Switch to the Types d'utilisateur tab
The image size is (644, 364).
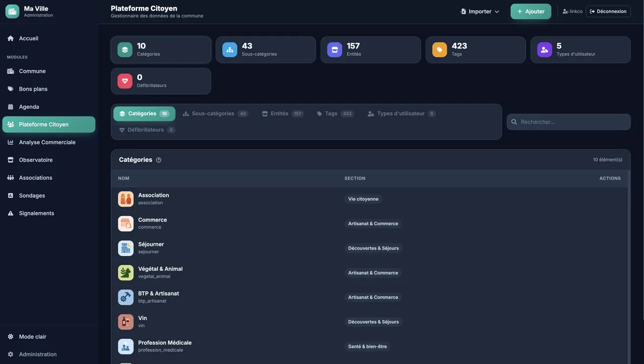[x=401, y=114]
